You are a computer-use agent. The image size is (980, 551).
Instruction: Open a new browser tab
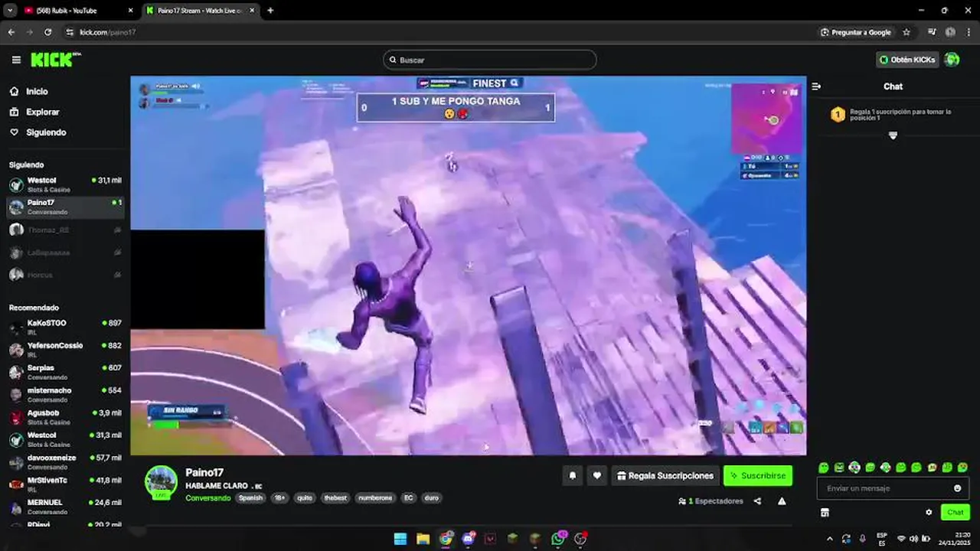point(269,11)
